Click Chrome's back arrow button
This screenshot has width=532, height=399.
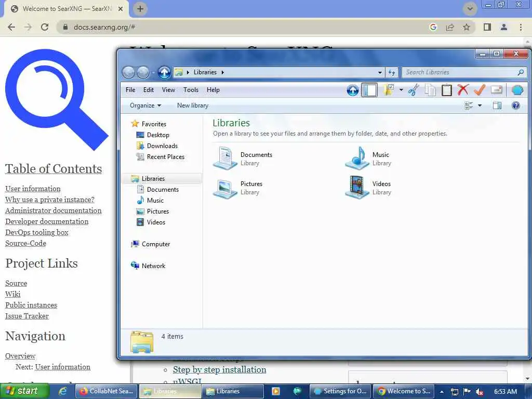click(11, 27)
